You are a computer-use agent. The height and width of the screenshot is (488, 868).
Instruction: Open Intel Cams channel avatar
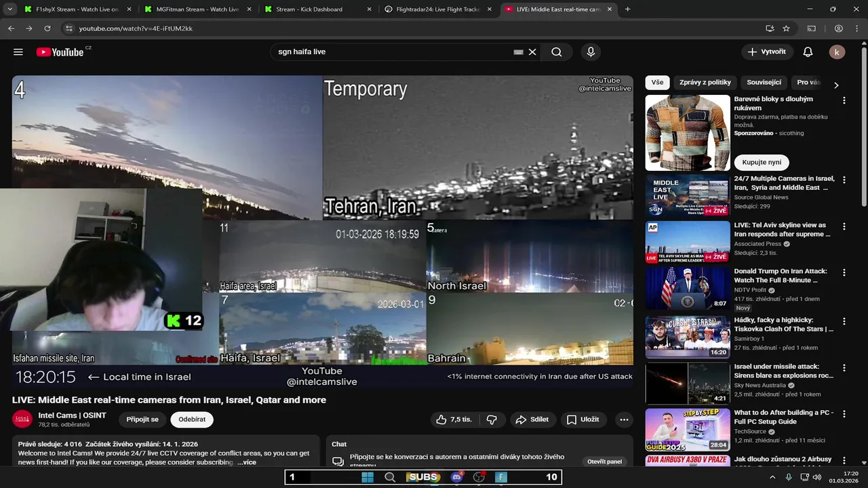(x=22, y=419)
